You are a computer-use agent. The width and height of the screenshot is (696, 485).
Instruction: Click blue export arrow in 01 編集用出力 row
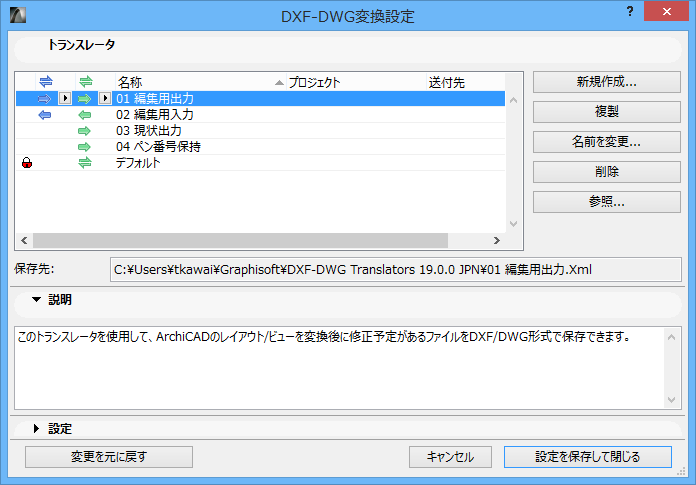click(x=45, y=99)
